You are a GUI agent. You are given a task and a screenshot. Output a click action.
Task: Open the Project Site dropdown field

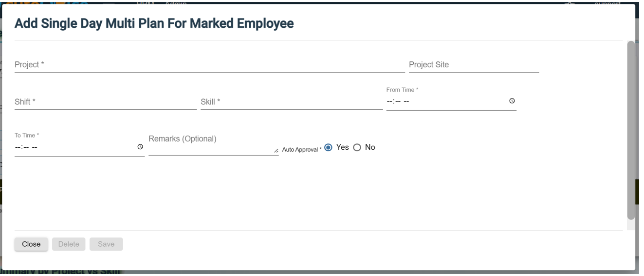[x=474, y=65]
